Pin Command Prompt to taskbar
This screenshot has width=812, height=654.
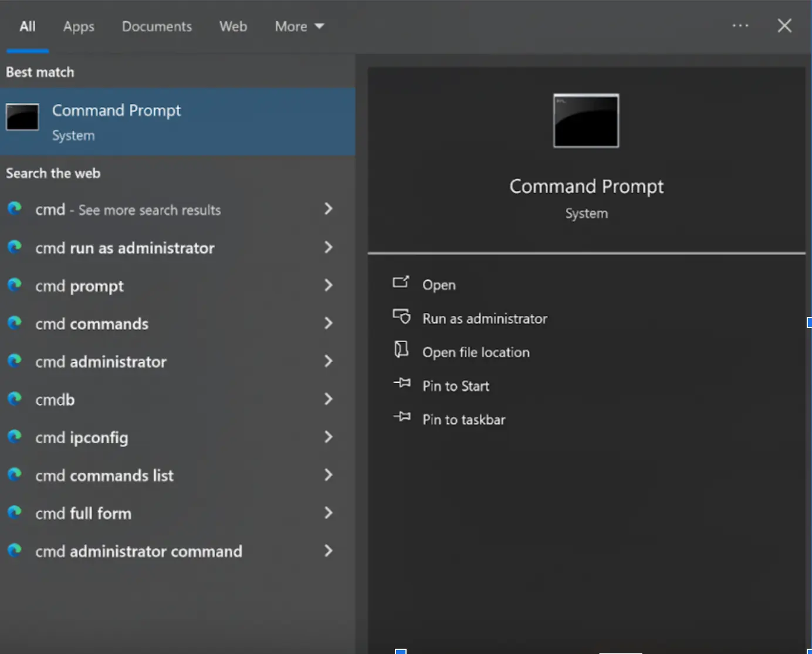[463, 420]
